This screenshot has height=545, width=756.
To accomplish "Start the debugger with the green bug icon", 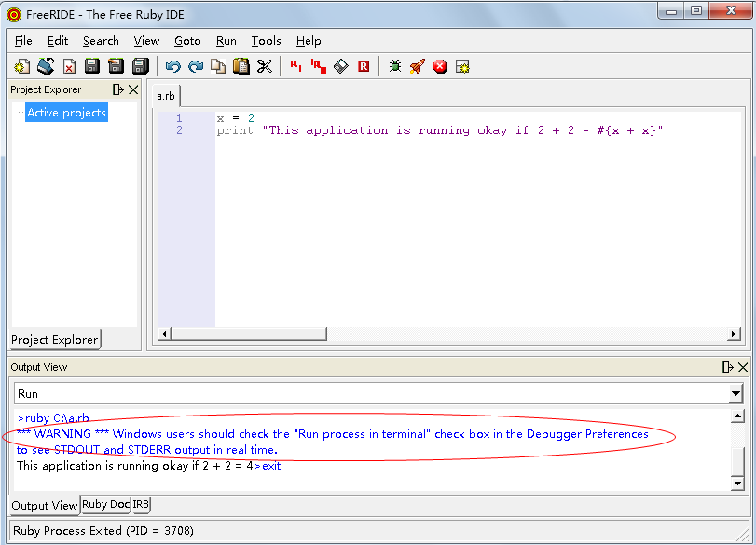I will (395, 66).
